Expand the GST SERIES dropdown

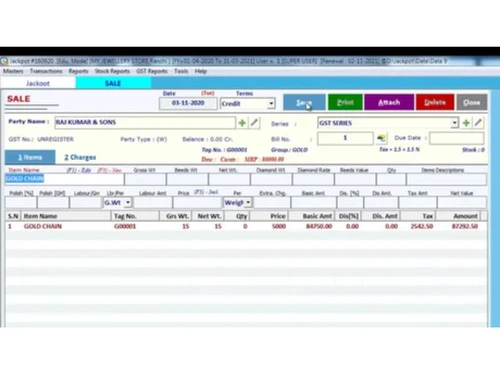[x=454, y=123]
